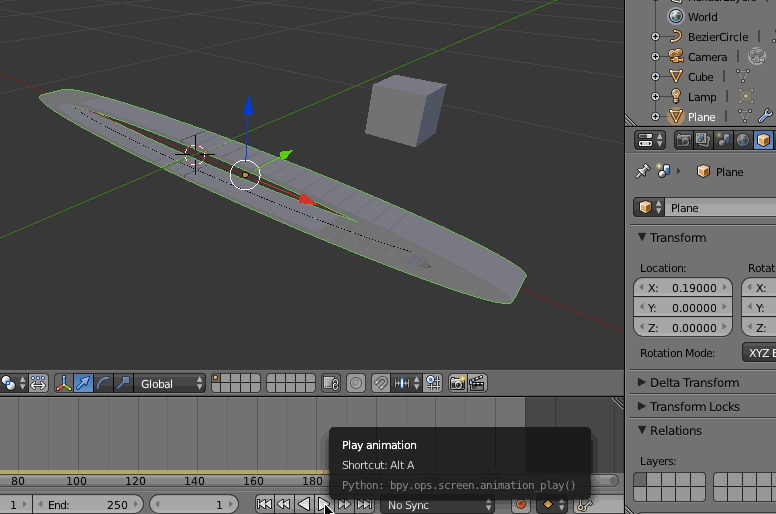Click the OpenGL render image camera icon

pyautogui.click(x=457, y=383)
